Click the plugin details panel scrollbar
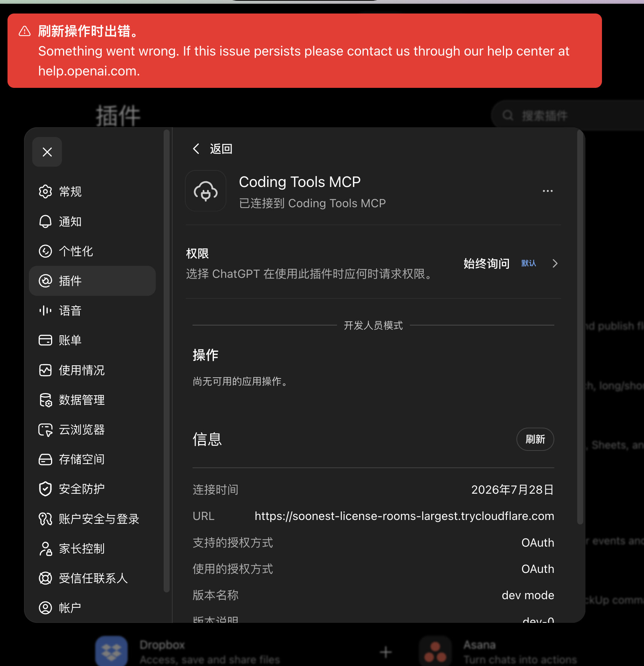This screenshot has width=644, height=666. 580,327
